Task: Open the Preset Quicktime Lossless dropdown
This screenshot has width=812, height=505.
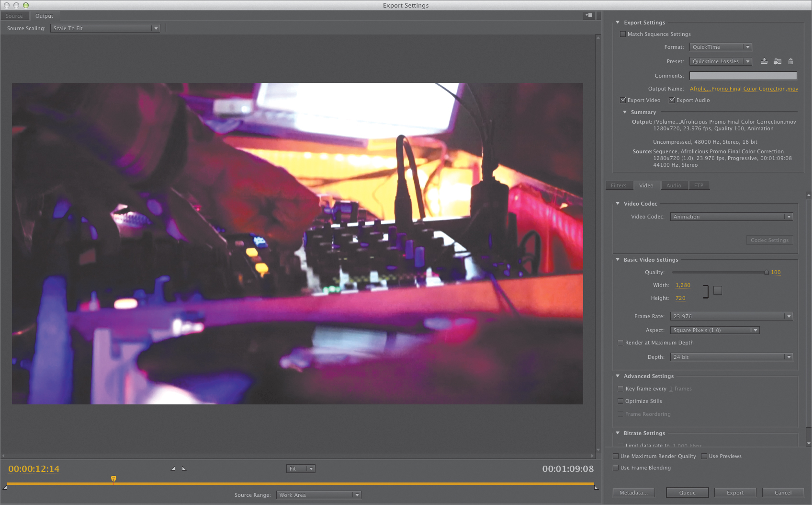Action: (x=721, y=61)
